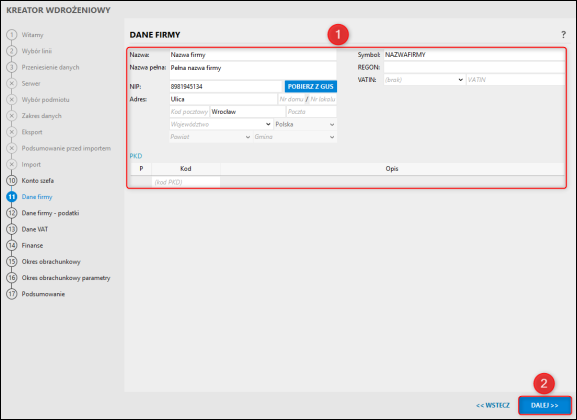The width and height of the screenshot is (577, 420).
Task: Select step 17 Podsumowanie circle icon
Action: click(12, 294)
